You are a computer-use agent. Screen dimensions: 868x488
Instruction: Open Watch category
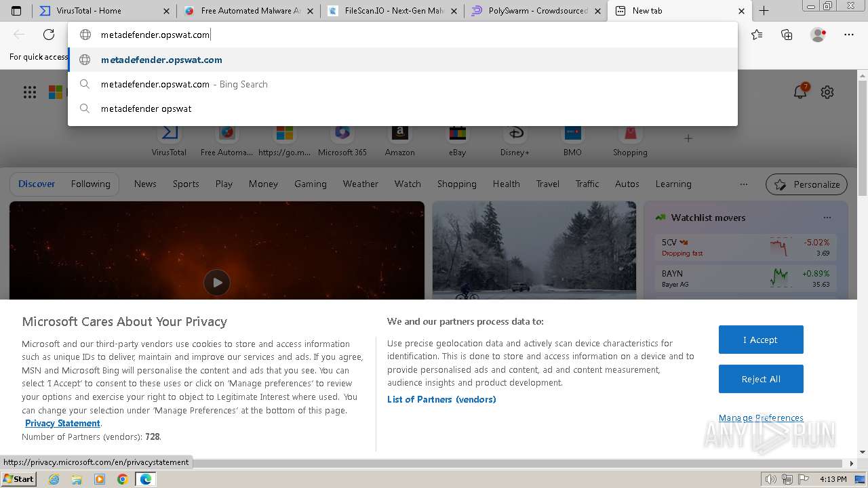408,184
